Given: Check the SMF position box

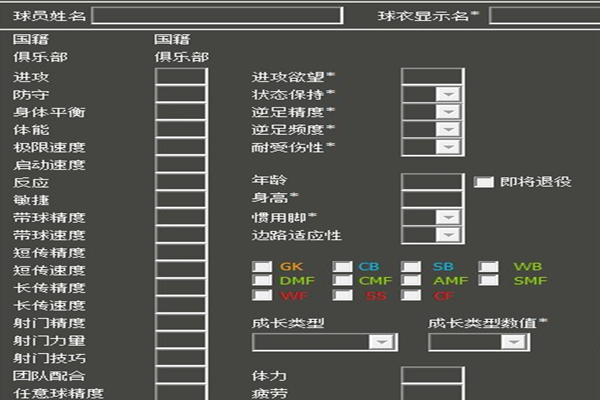Looking at the screenshot, I should (488, 281).
